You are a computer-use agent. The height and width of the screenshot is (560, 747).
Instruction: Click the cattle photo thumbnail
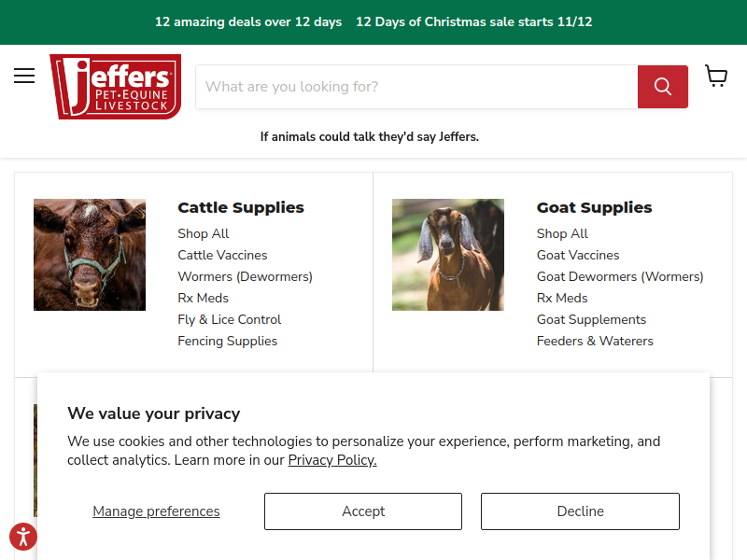pos(90,255)
